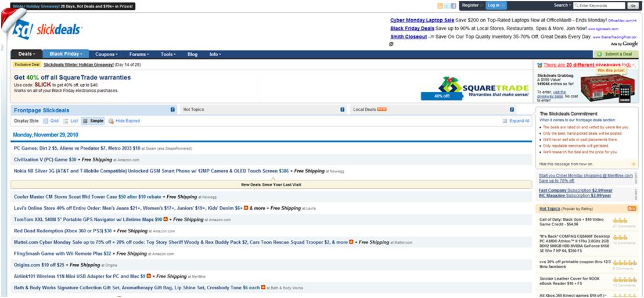Viewport: 644px width, 298px height.
Task: Click coupon icon on Bath & Body Works deal
Action: coord(263,288)
